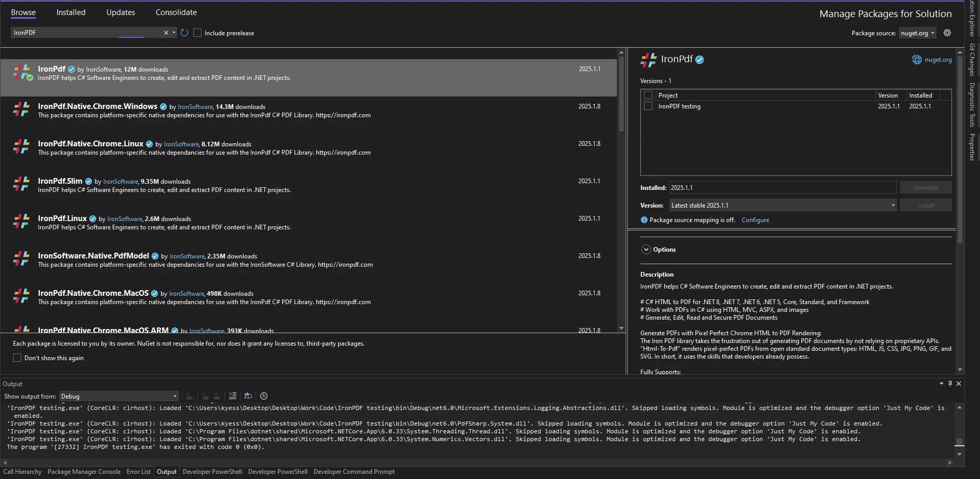Viewport: 980px width, 479px height.
Task: Open IronSoftware author link on IronPdf.Native.Chrome.Windows row
Action: (195, 107)
